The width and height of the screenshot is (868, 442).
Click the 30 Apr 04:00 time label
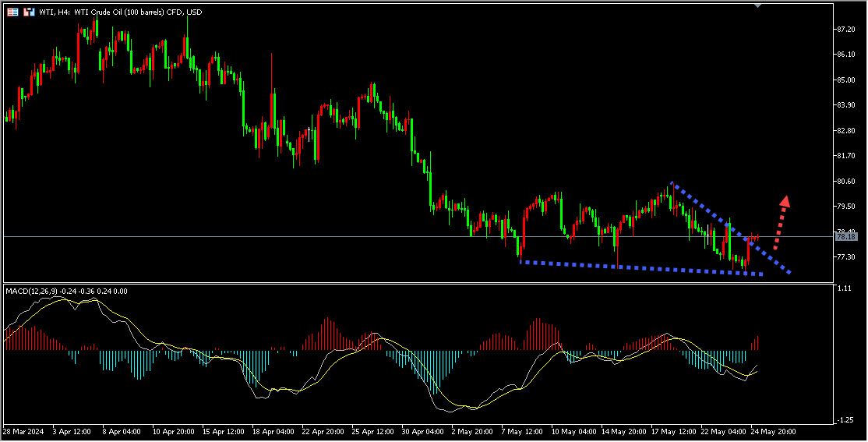pyautogui.click(x=421, y=430)
